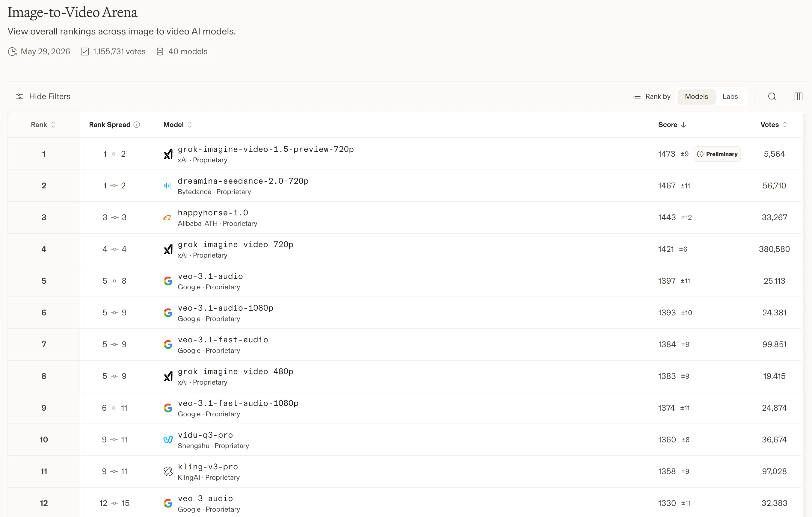Click the 56,710 votes cell

click(774, 186)
